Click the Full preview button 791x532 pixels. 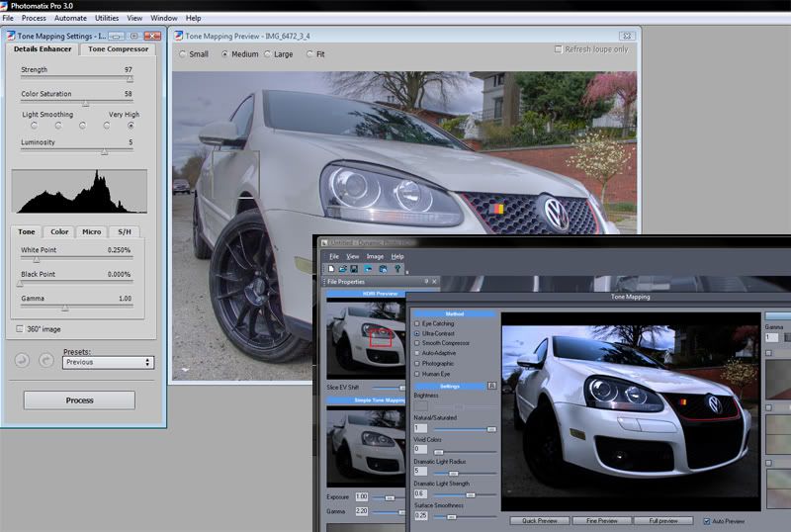pyautogui.click(x=663, y=520)
